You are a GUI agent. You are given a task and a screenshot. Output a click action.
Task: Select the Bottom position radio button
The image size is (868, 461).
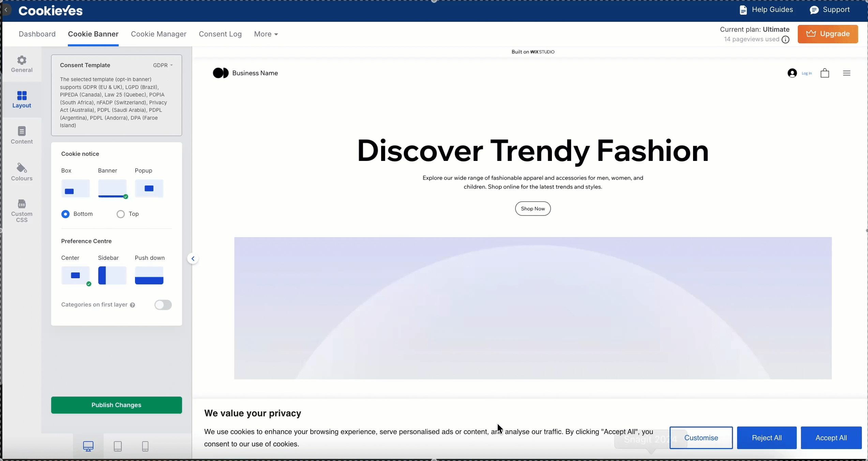pyautogui.click(x=65, y=214)
